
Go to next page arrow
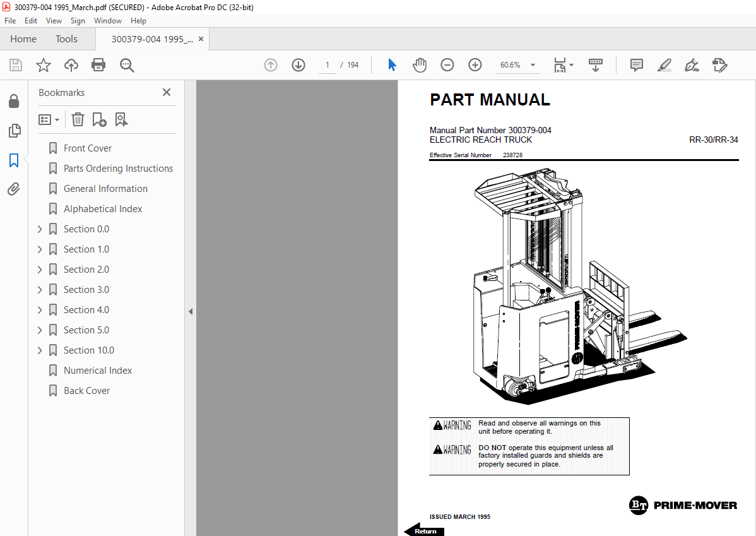point(298,65)
